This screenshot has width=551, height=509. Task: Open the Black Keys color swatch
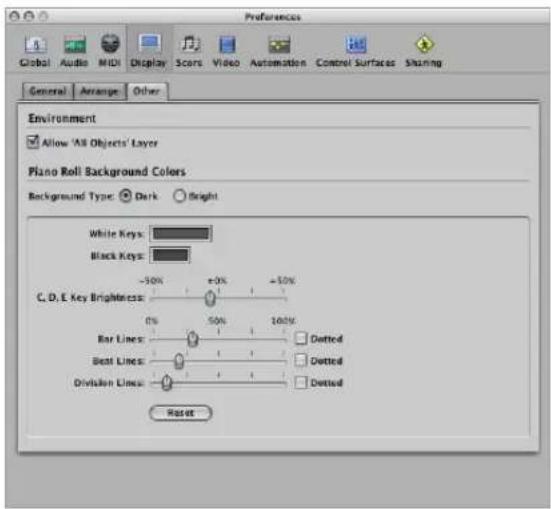[170, 255]
